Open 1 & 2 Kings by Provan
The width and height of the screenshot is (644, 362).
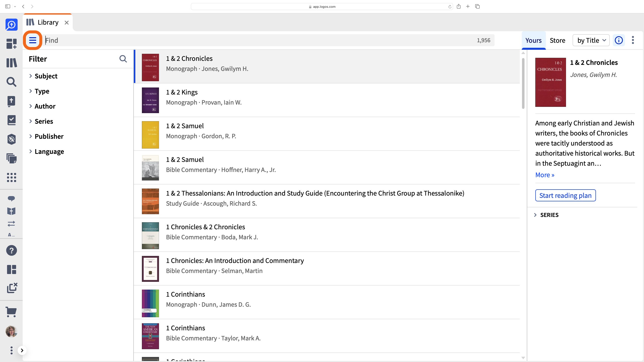coord(327,100)
